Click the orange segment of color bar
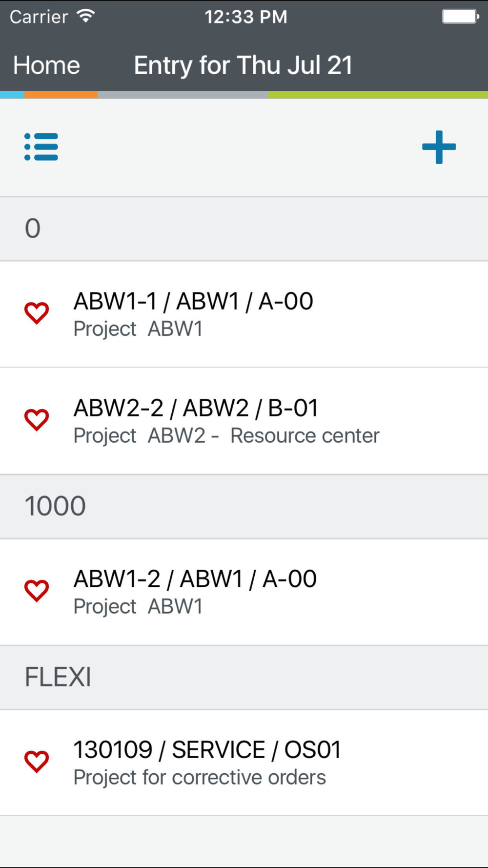Image resolution: width=488 pixels, height=868 pixels. [x=61, y=95]
